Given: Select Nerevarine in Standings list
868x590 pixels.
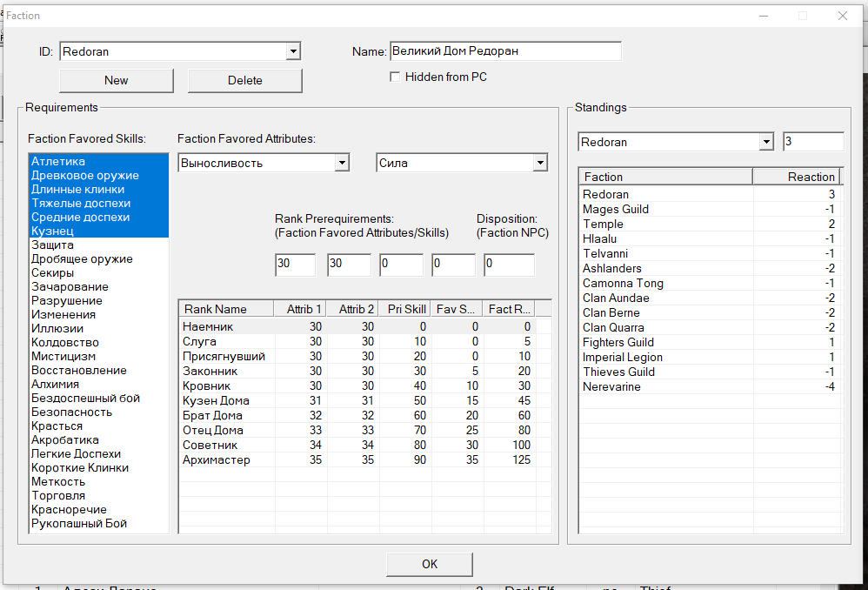Looking at the screenshot, I should click(x=710, y=386).
